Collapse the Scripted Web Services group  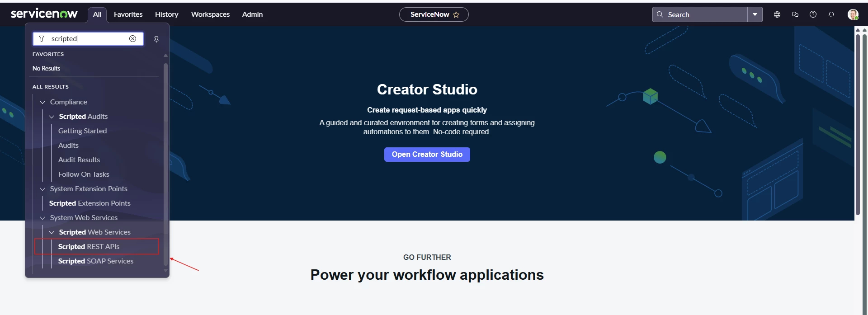(x=52, y=232)
